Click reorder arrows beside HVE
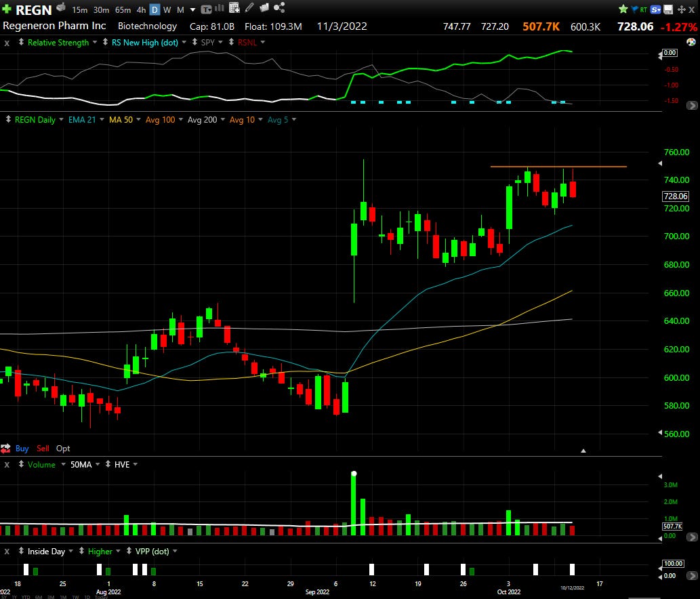Image resolution: width=700 pixels, height=599 pixels. coord(108,464)
